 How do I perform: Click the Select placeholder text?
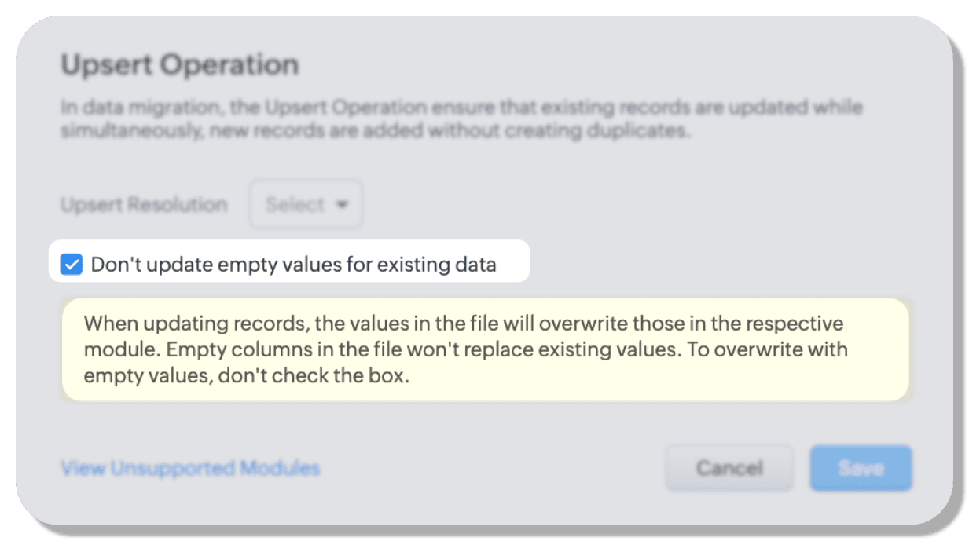click(x=295, y=205)
